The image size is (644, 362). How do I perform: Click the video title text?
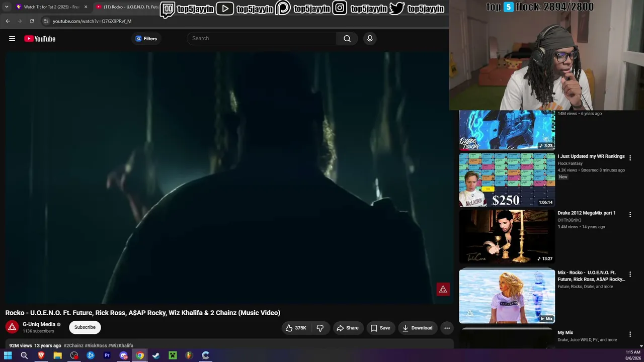pyautogui.click(x=143, y=313)
